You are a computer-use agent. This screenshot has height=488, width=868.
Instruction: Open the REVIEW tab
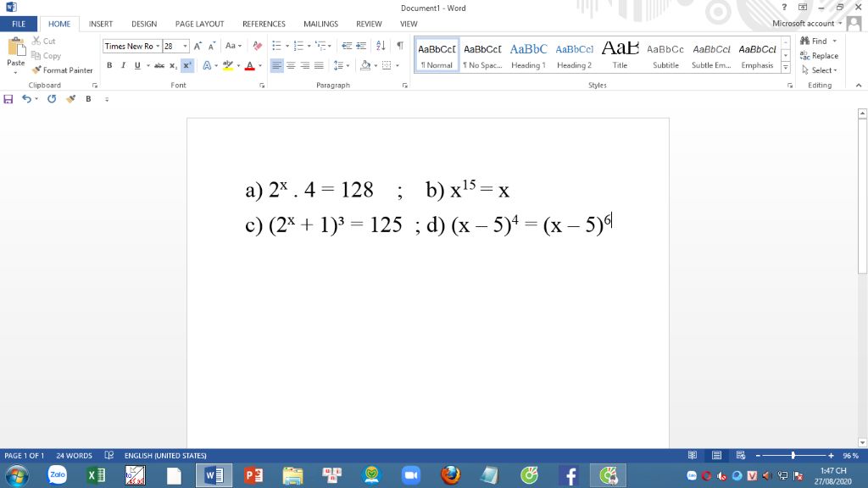click(369, 24)
